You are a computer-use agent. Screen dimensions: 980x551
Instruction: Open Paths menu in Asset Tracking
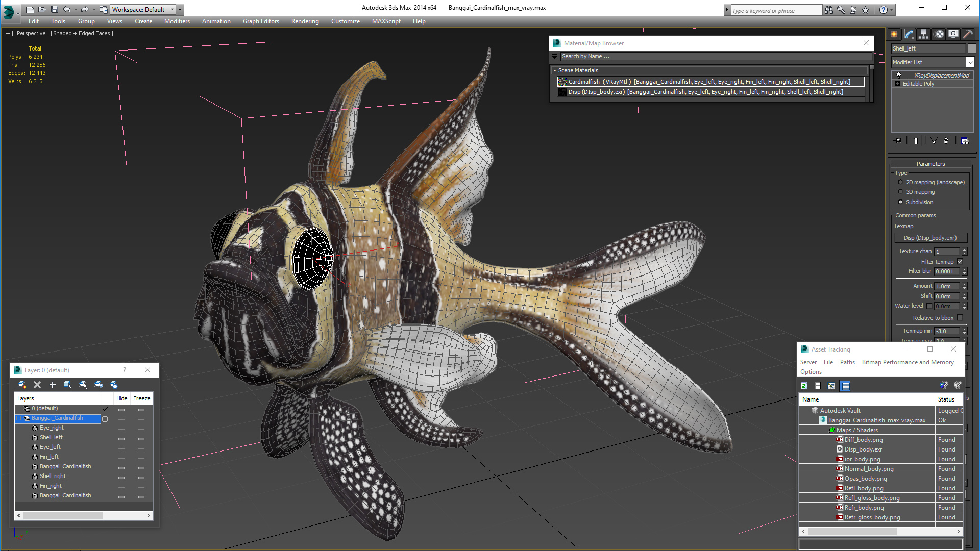[847, 362]
